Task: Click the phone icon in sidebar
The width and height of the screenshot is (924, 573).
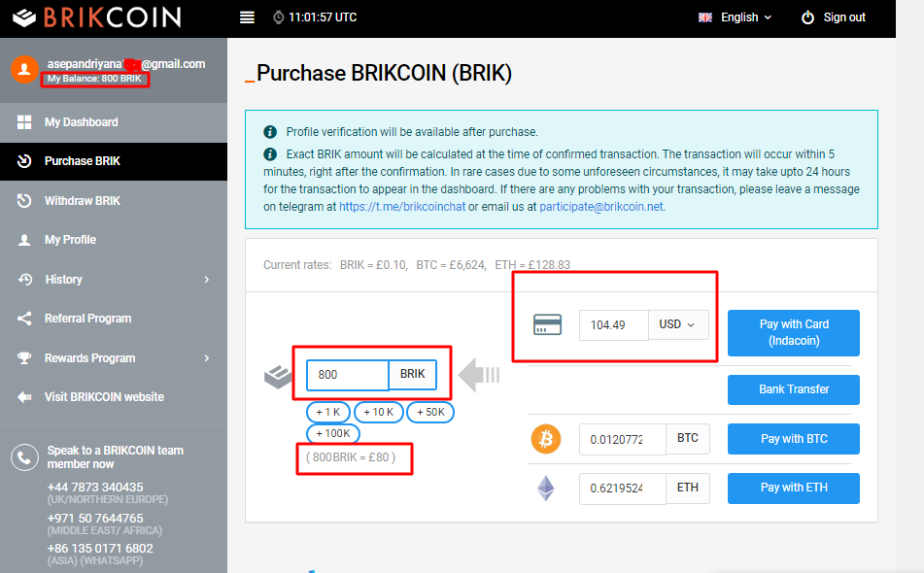Action: (x=24, y=457)
